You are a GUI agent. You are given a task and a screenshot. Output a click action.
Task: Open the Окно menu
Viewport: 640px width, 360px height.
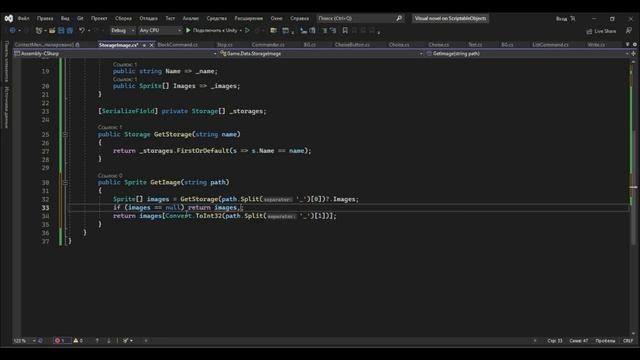[276, 18]
